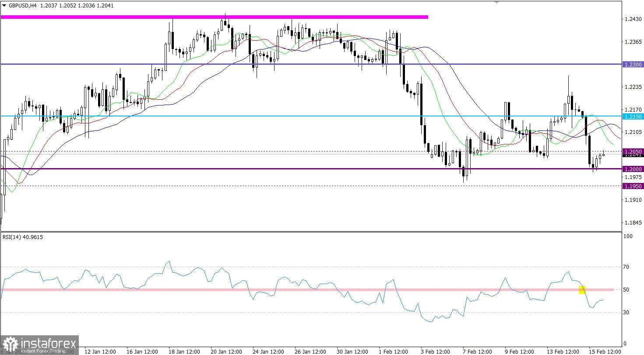Click the RSI scale value 100
This screenshot has height=355, width=644.
[x=628, y=236]
